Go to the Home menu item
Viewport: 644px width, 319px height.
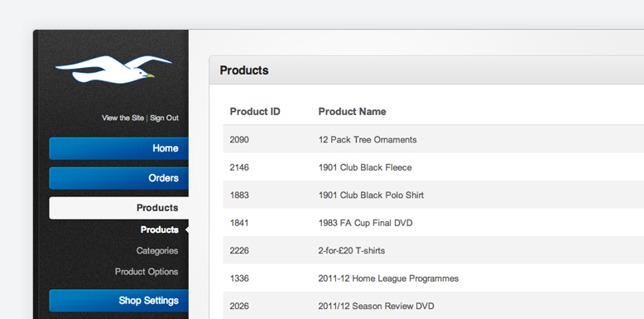(119, 148)
